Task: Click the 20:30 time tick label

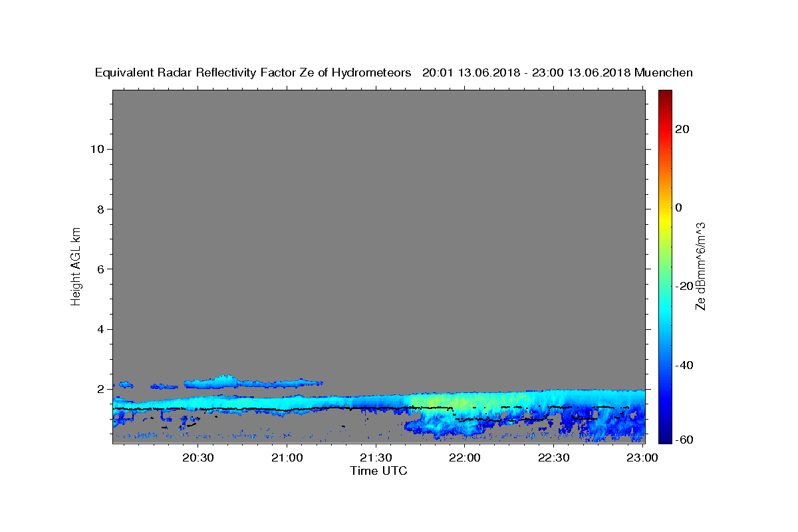Action: click(198, 458)
